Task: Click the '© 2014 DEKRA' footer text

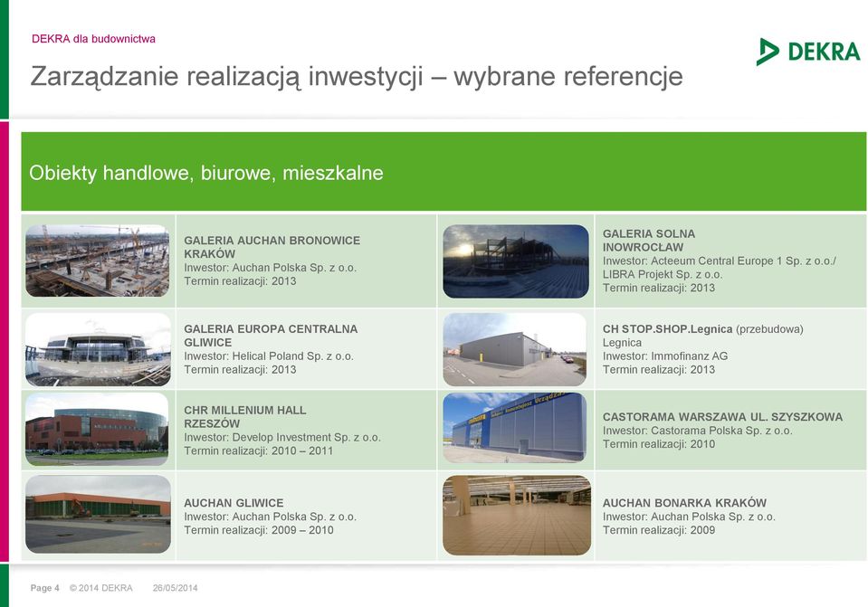Action: click(100, 588)
